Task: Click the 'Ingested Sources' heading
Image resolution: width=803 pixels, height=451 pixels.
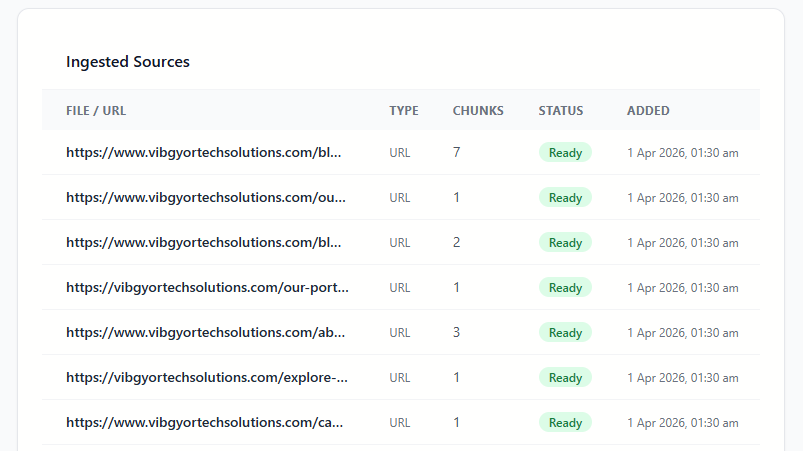Action: pyautogui.click(x=128, y=61)
